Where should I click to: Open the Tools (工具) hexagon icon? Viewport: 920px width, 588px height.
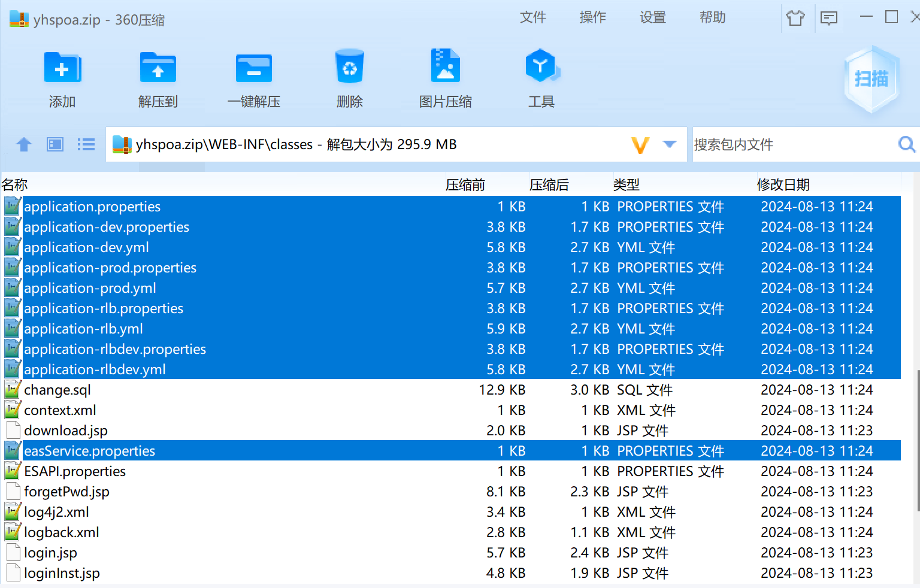[541, 67]
